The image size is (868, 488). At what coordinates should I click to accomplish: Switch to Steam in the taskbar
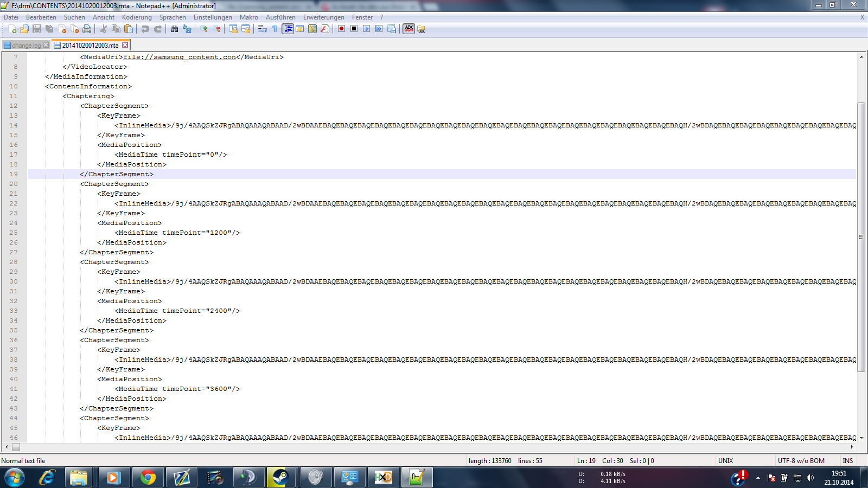280,478
